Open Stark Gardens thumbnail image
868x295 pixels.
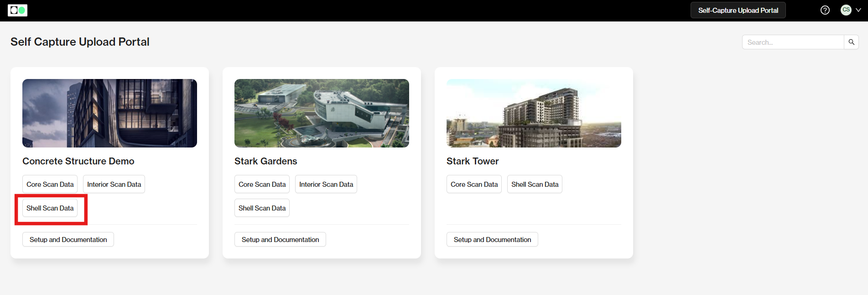pyautogui.click(x=322, y=113)
